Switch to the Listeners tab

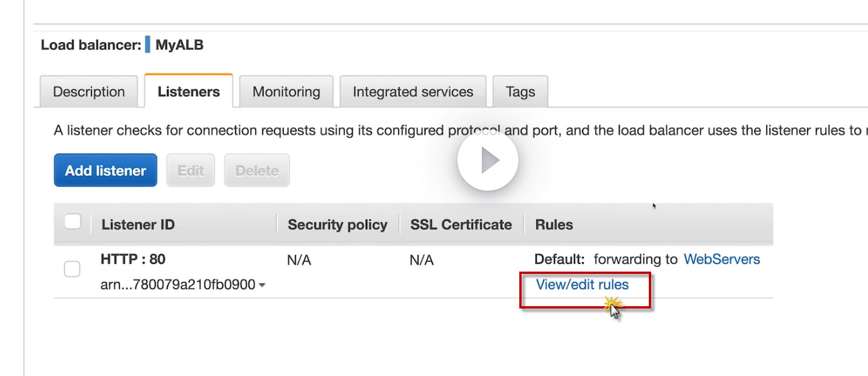click(x=189, y=92)
